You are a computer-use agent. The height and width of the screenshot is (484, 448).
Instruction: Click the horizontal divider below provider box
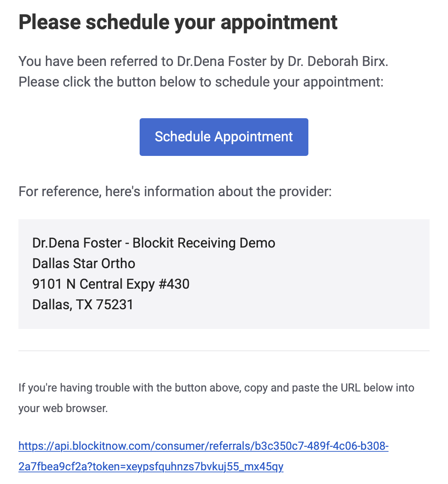[224, 351]
